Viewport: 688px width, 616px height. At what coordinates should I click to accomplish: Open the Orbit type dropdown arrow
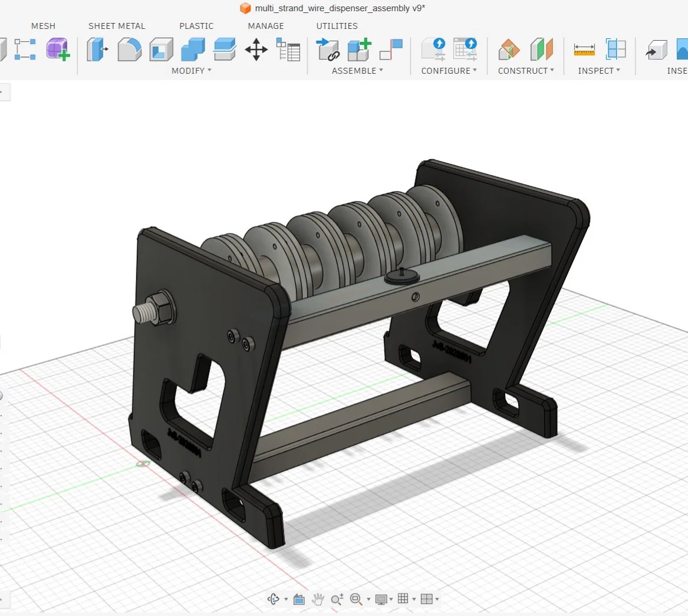tap(286, 599)
